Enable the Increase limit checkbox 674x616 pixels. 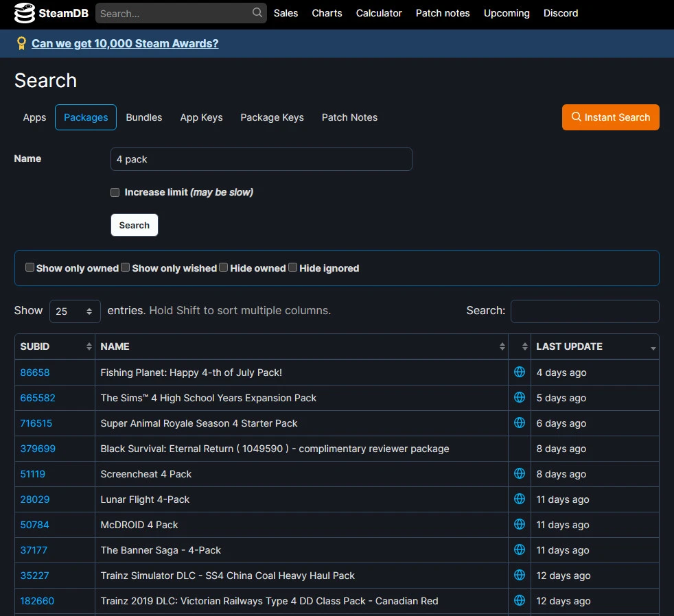pos(115,192)
